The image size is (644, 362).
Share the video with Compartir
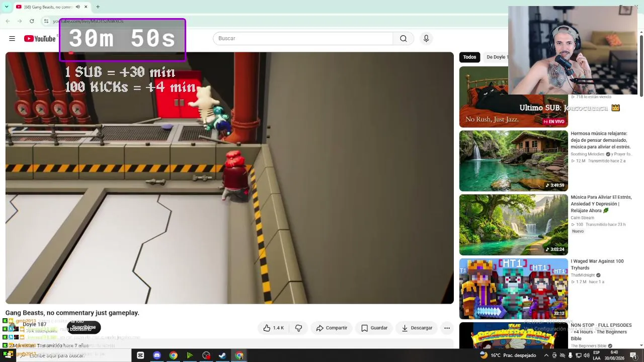332,328
